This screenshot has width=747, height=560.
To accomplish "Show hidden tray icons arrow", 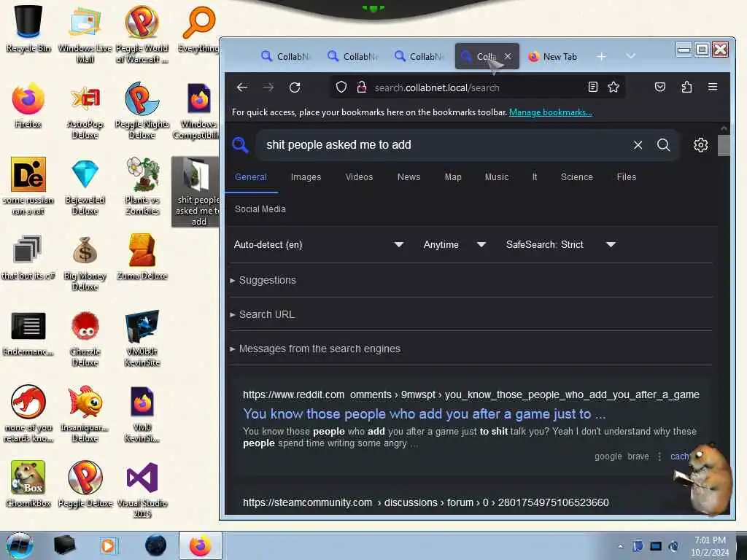I will pyautogui.click(x=620, y=546).
